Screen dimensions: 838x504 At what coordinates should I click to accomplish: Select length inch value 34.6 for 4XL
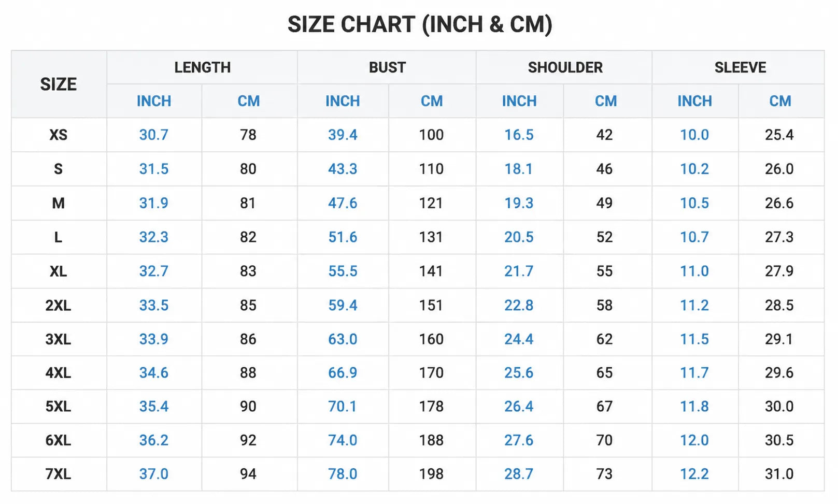153,373
